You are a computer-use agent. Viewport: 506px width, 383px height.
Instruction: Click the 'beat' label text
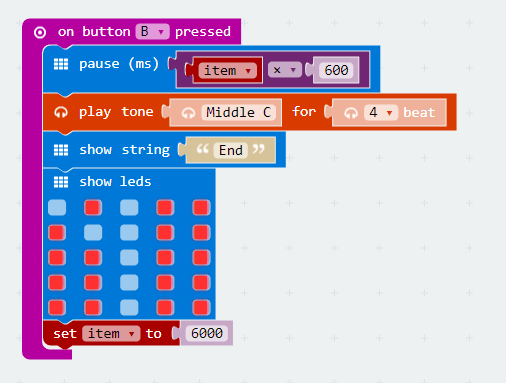[x=419, y=112]
